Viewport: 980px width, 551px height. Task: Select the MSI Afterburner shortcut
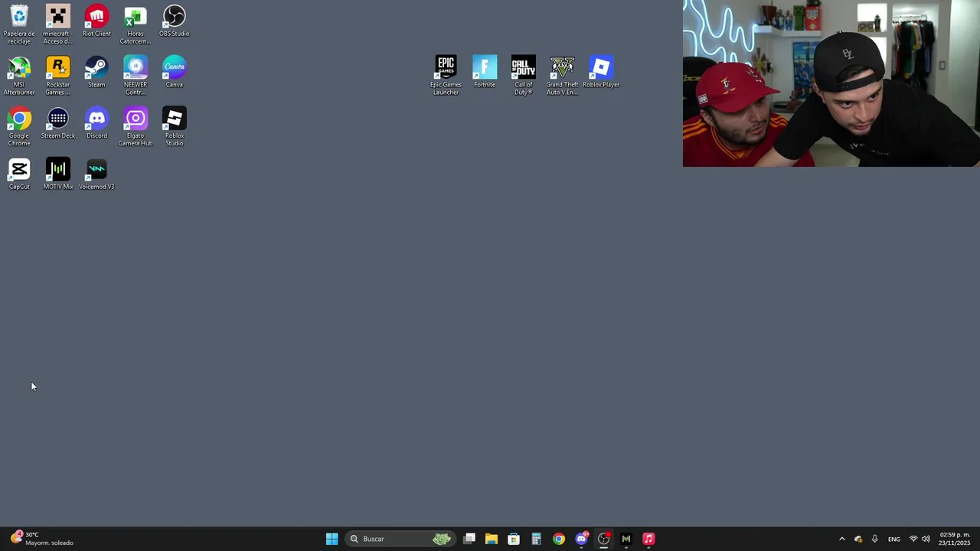19,76
